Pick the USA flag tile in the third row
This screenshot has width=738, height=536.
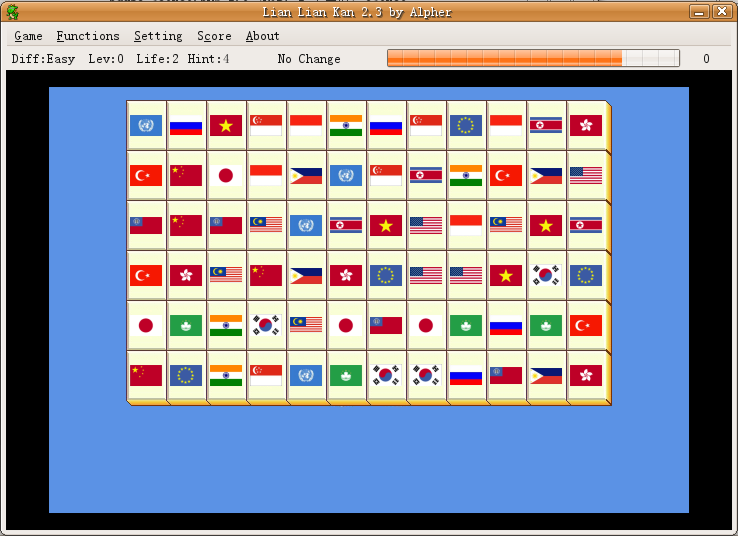426,225
